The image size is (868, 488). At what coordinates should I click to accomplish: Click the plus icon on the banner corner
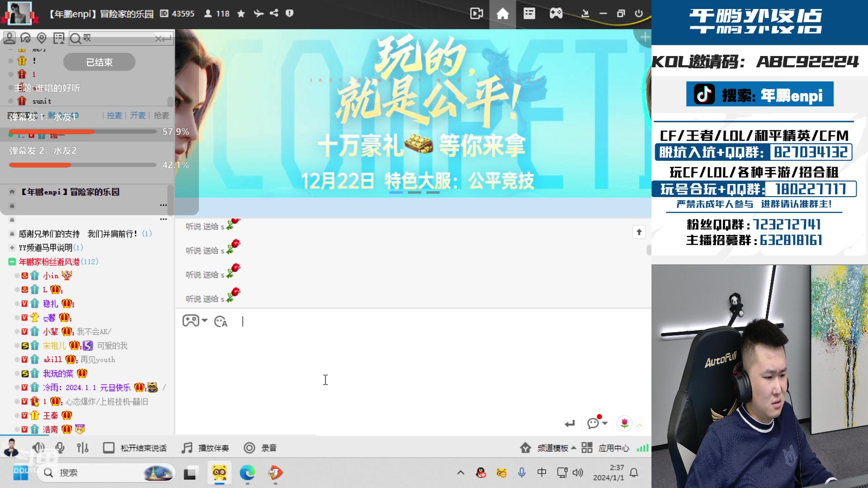[x=645, y=37]
